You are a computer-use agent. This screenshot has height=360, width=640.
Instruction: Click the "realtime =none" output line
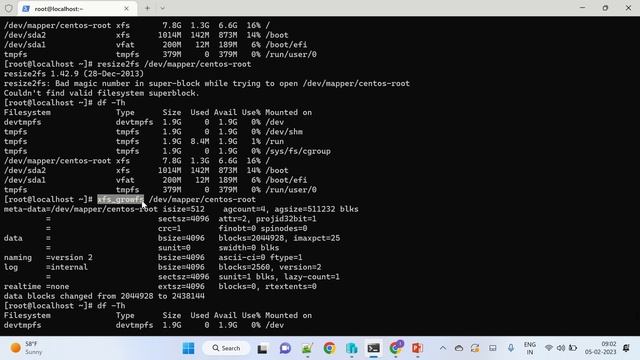(x=36, y=286)
